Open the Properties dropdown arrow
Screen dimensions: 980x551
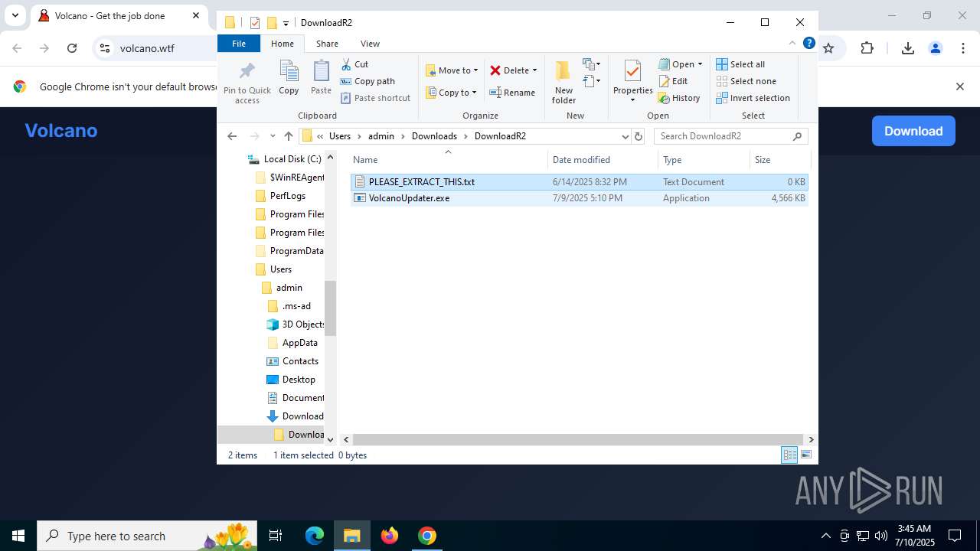coord(632,100)
